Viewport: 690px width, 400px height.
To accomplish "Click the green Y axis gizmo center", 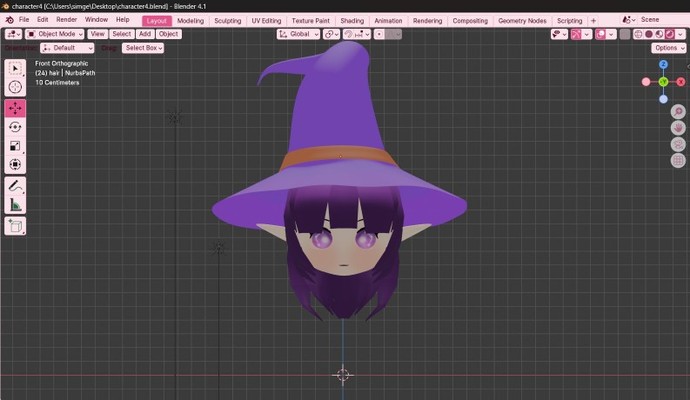I will coord(663,82).
